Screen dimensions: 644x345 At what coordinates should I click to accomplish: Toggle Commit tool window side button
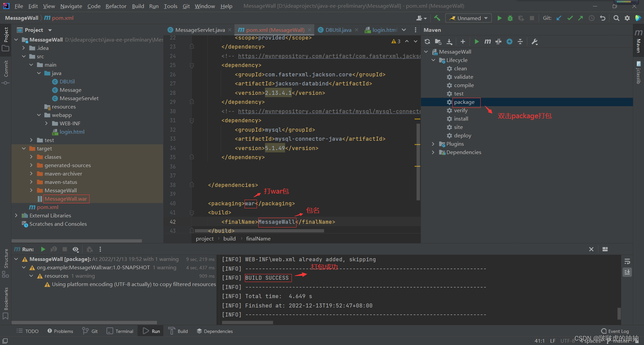point(6,72)
